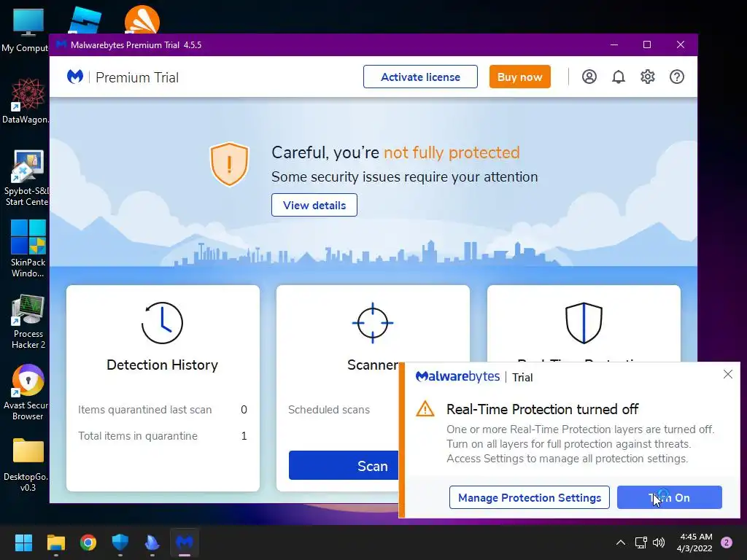Open File Explorer from the taskbar

(x=55, y=542)
